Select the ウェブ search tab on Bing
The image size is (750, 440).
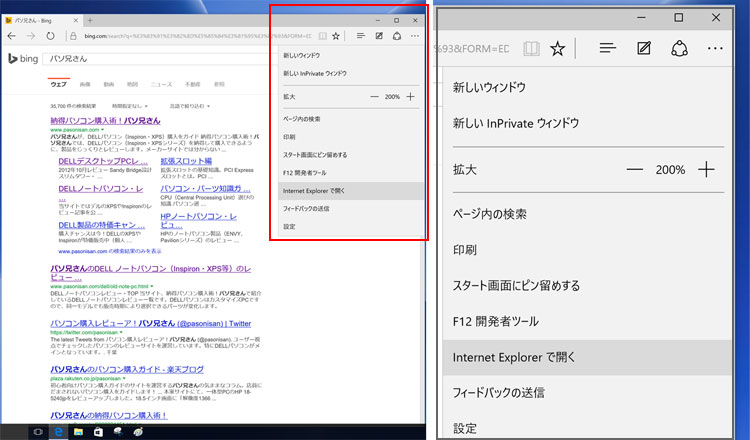[x=59, y=84]
